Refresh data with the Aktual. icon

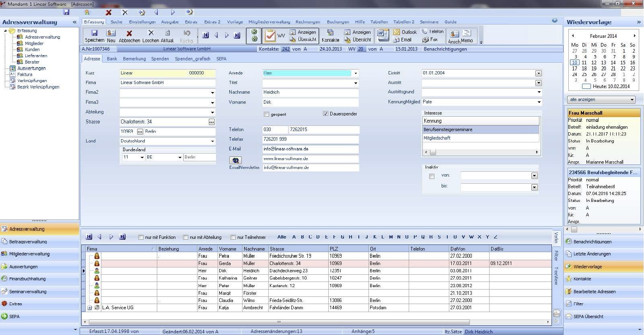pyautogui.click(x=167, y=33)
